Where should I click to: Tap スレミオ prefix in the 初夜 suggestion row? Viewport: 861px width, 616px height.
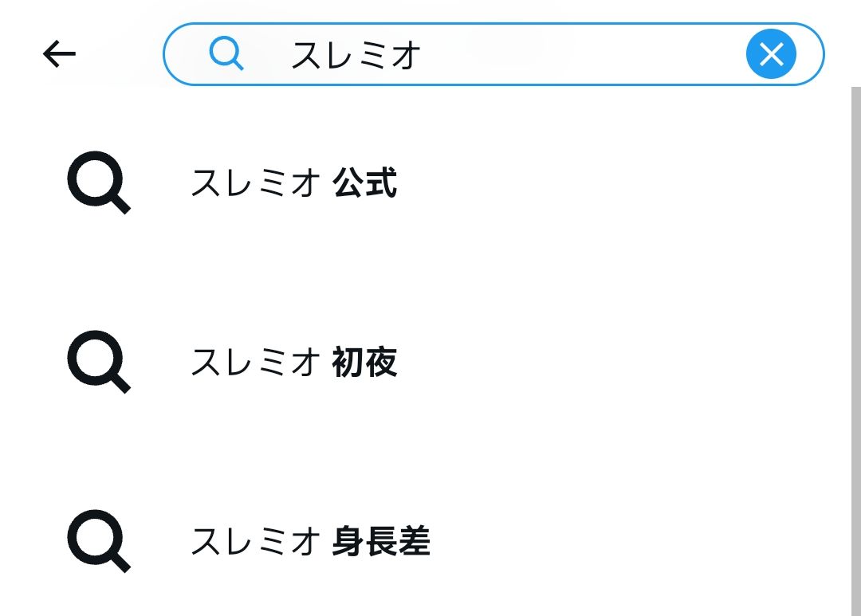point(255,363)
